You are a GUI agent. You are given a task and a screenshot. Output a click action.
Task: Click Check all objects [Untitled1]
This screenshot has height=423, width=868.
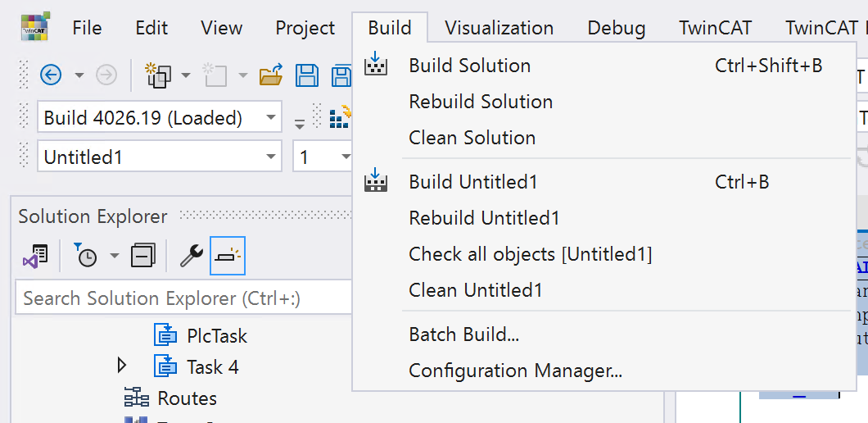point(530,254)
